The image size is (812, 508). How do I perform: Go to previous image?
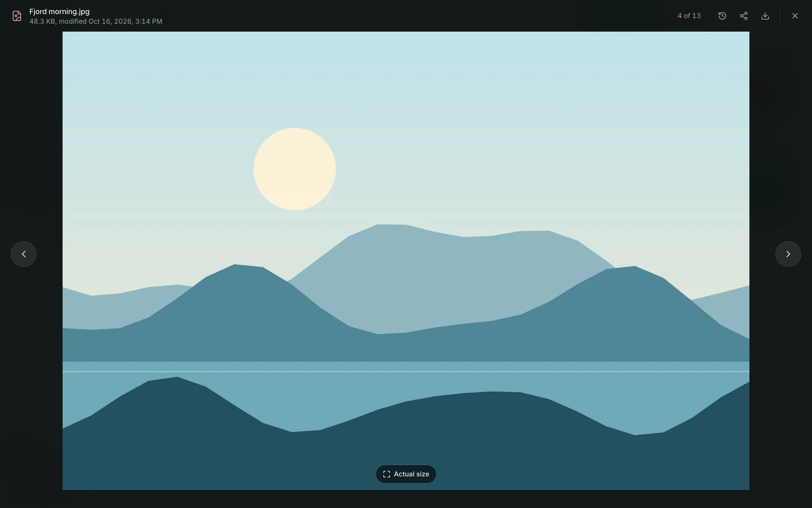24,254
